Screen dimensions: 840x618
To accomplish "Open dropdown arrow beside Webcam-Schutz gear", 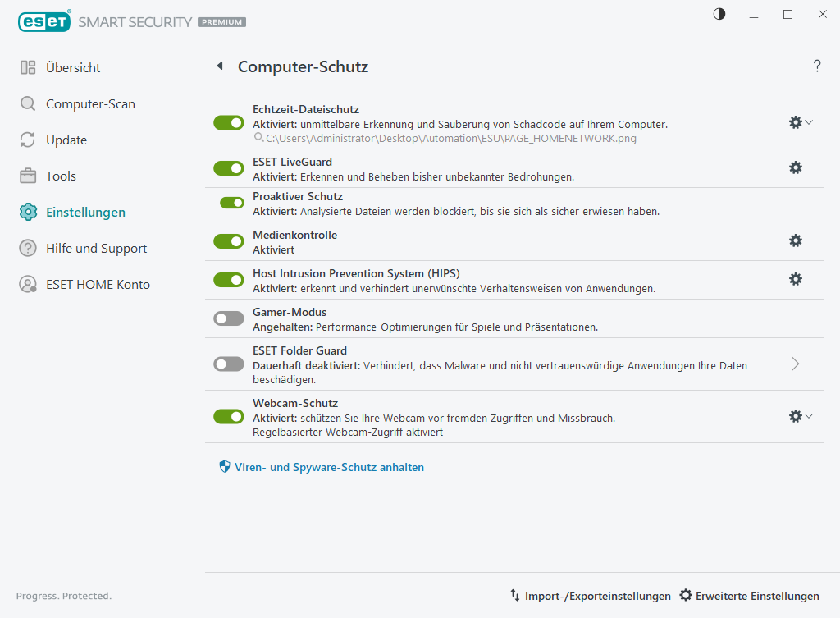I will [x=810, y=416].
